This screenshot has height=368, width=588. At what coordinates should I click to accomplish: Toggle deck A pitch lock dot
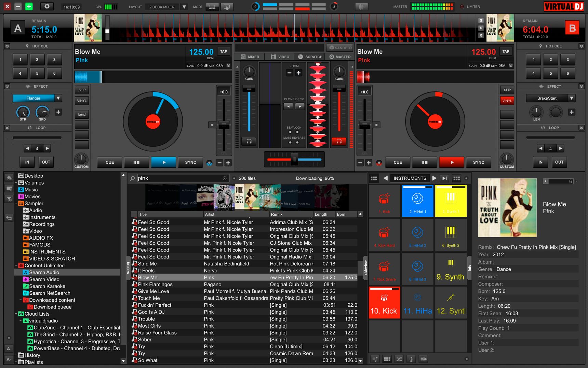(x=212, y=125)
